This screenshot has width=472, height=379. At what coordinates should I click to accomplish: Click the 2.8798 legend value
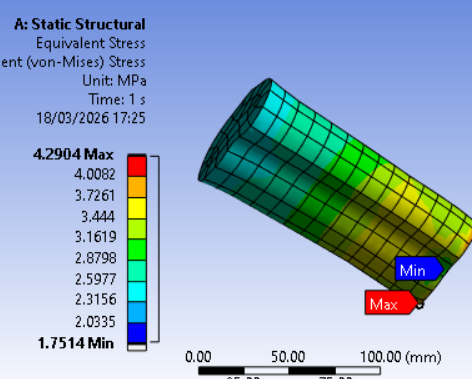tap(96, 258)
